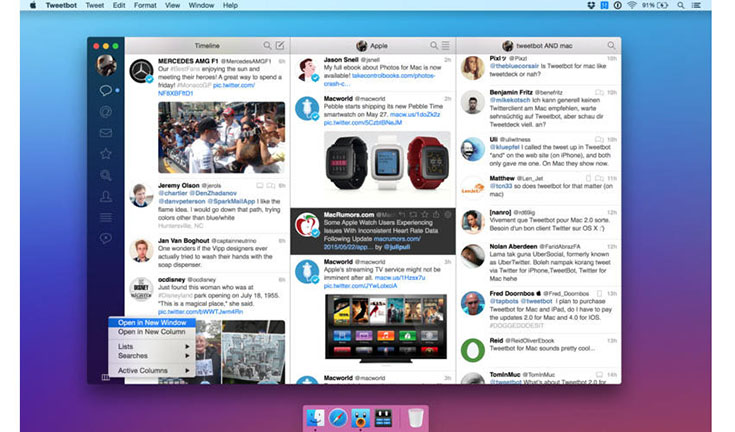Open the Mercedes fans photo thumbnail
The image size is (735, 432).
click(221, 137)
